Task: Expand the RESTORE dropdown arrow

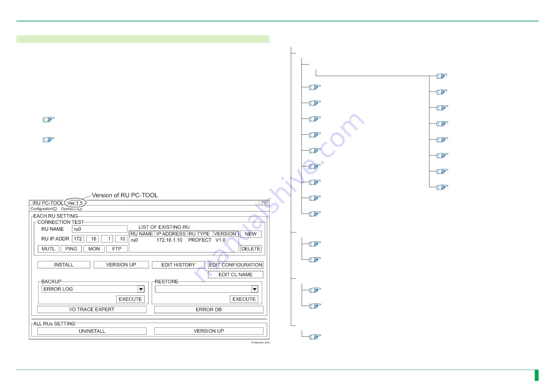Action: pyautogui.click(x=255, y=289)
